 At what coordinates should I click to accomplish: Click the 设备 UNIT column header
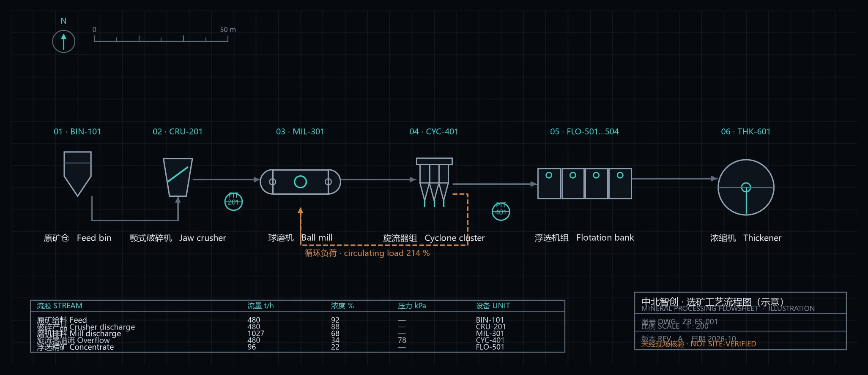tap(493, 306)
